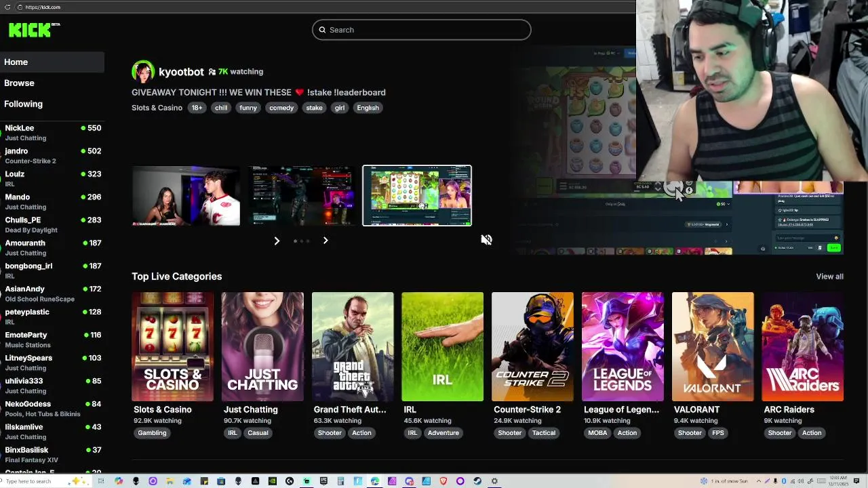The height and width of the screenshot is (488, 868).
Task: Click the Kick logo in the header
Action: [x=34, y=29]
